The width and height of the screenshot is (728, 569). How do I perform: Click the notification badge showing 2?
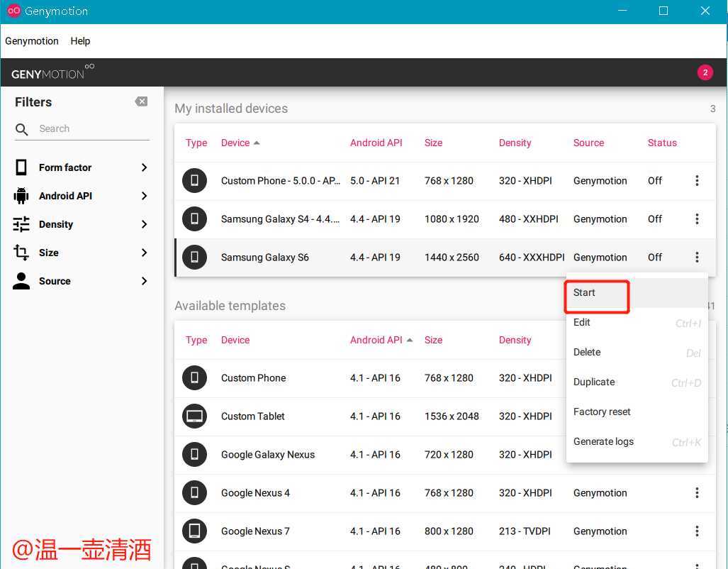(705, 72)
